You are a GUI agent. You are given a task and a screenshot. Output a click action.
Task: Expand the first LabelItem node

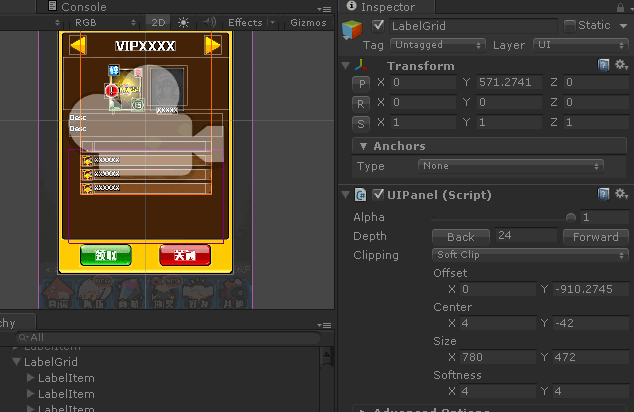click(x=30, y=378)
